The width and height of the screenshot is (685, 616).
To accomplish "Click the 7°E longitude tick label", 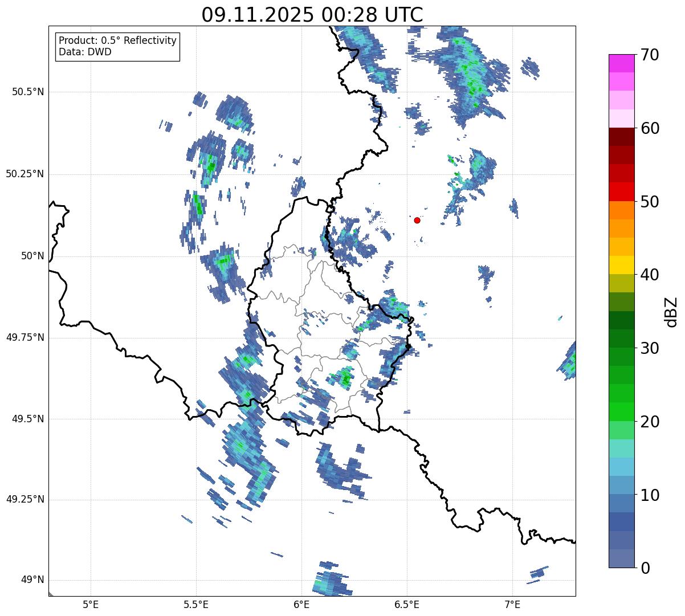I will click(512, 604).
